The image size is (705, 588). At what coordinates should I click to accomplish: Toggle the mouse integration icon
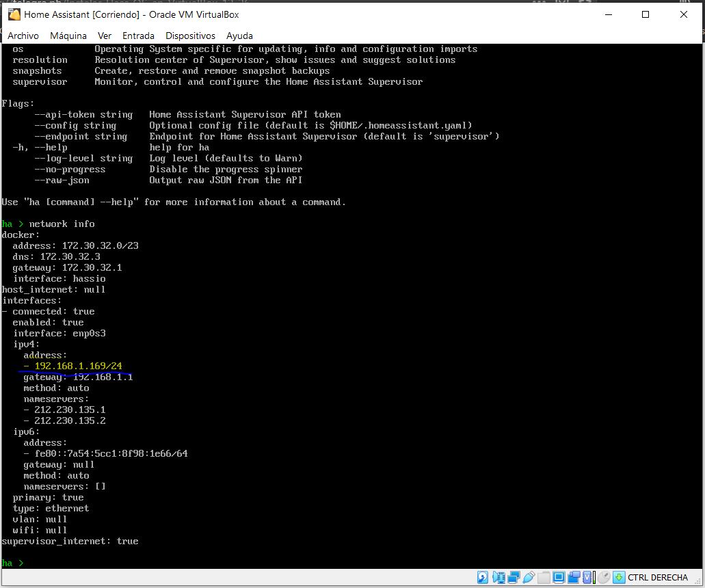[x=604, y=578]
